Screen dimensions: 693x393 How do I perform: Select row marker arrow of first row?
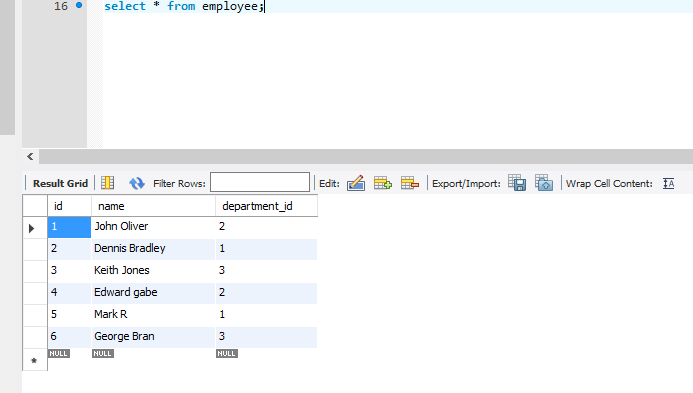point(31,228)
